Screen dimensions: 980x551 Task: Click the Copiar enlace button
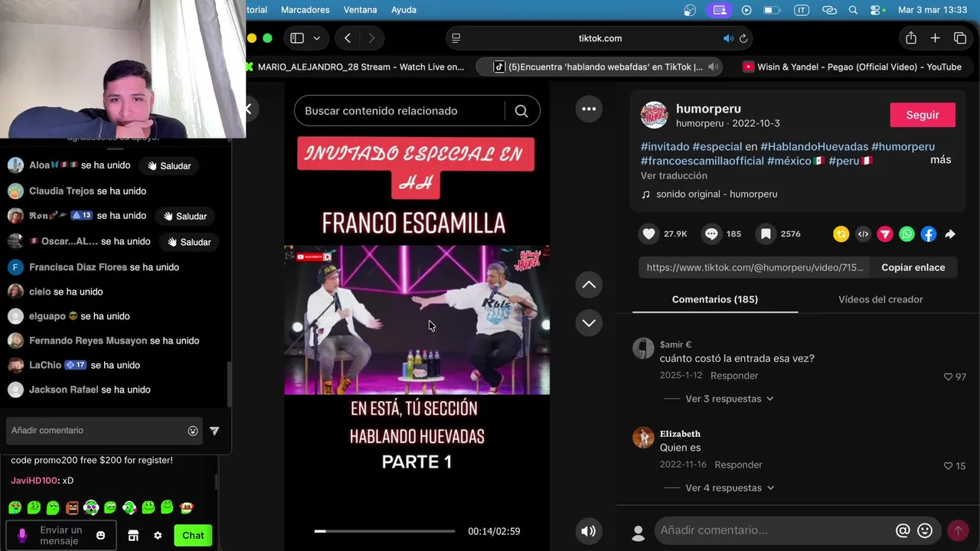point(913,267)
